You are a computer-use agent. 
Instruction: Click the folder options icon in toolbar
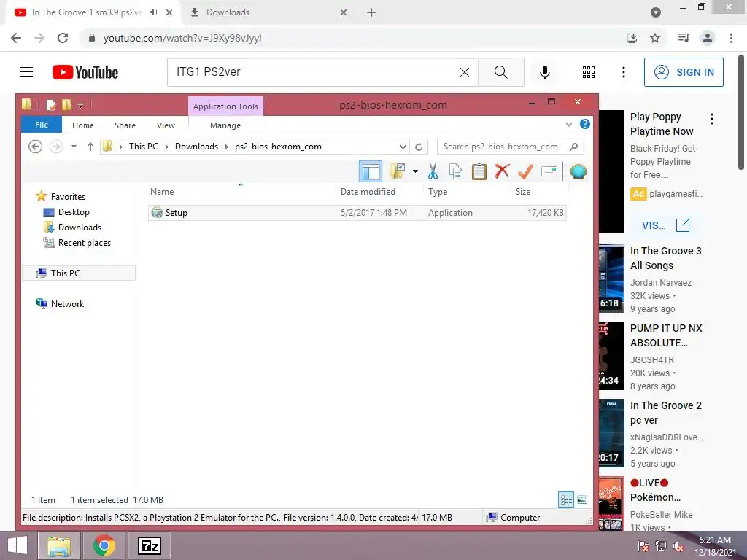tap(398, 171)
